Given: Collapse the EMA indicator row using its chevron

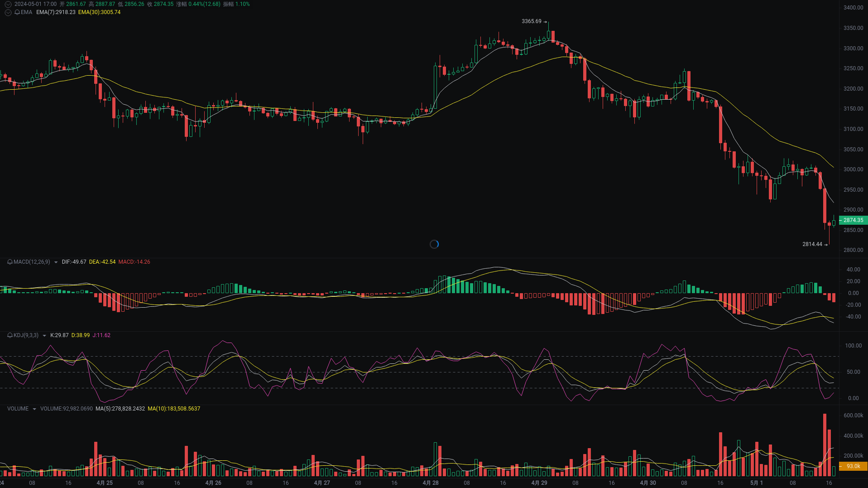Looking at the screenshot, I should 7,12.
